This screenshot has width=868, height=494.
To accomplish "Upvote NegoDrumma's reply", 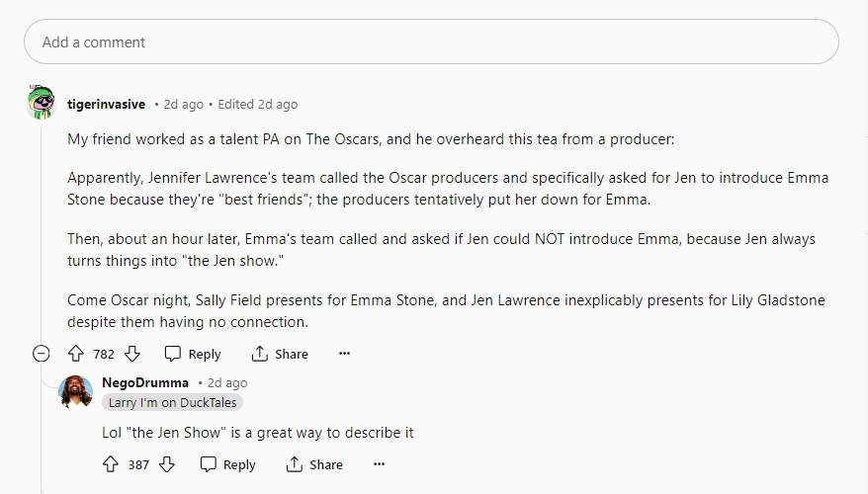I will click(111, 464).
